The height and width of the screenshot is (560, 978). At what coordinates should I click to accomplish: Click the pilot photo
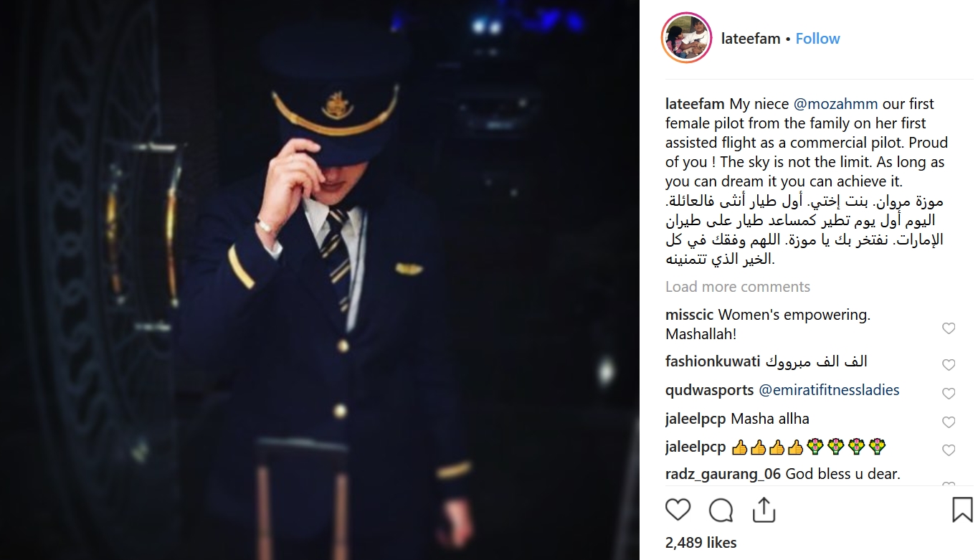point(319,280)
